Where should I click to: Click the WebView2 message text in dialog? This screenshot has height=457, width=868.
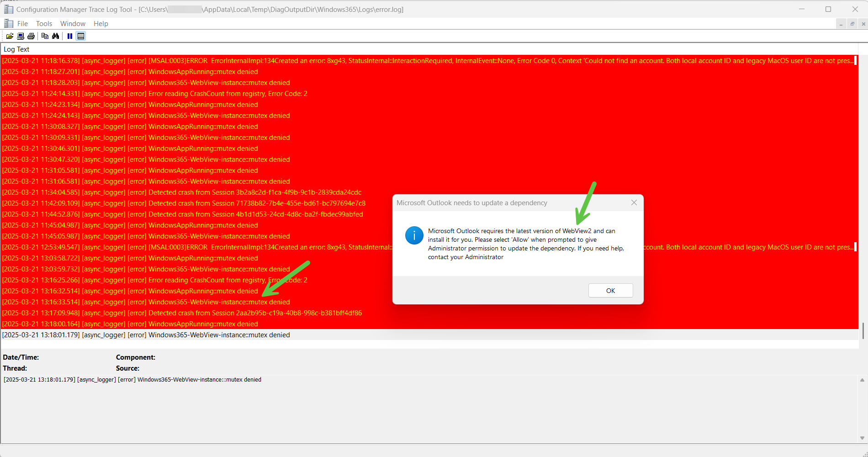tap(526, 244)
